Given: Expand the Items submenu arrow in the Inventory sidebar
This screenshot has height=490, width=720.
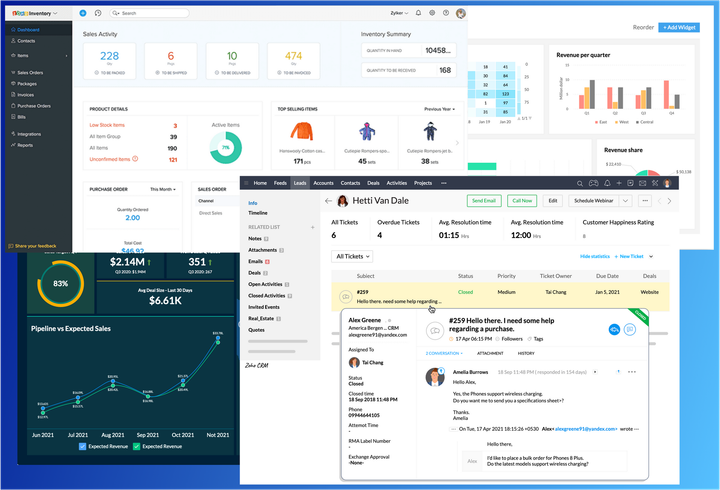Looking at the screenshot, I should tap(67, 56).
